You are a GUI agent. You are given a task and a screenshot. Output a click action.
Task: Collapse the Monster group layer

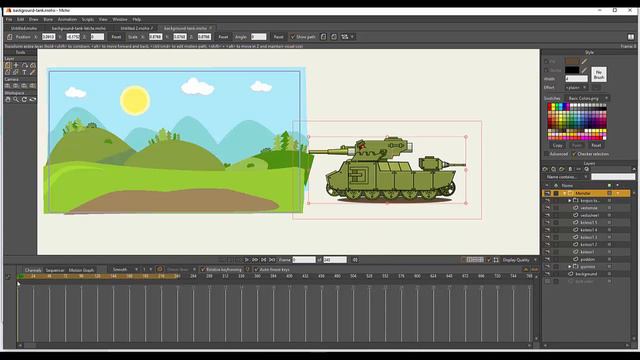click(564, 193)
